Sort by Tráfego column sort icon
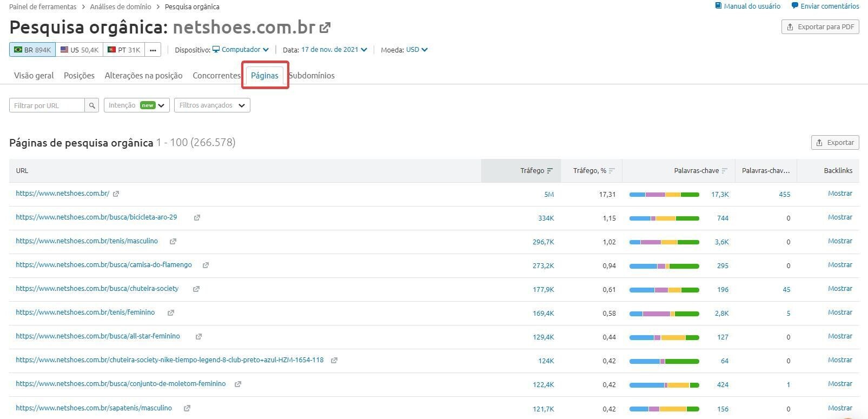The height and width of the screenshot is (419, 868). pyautogui.click(x=550, y=171)
